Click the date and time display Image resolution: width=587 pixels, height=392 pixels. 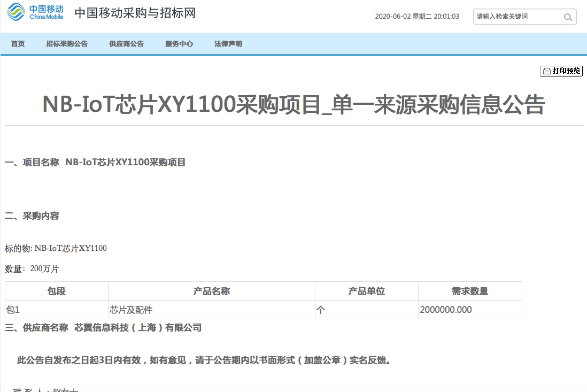pyautogui.click(x=417, y=17)
